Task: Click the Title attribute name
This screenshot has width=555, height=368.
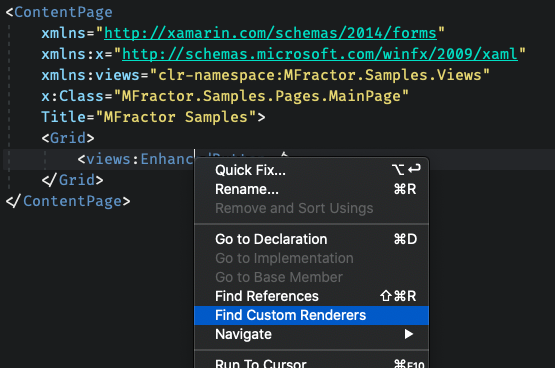Action: click(64, 117)
